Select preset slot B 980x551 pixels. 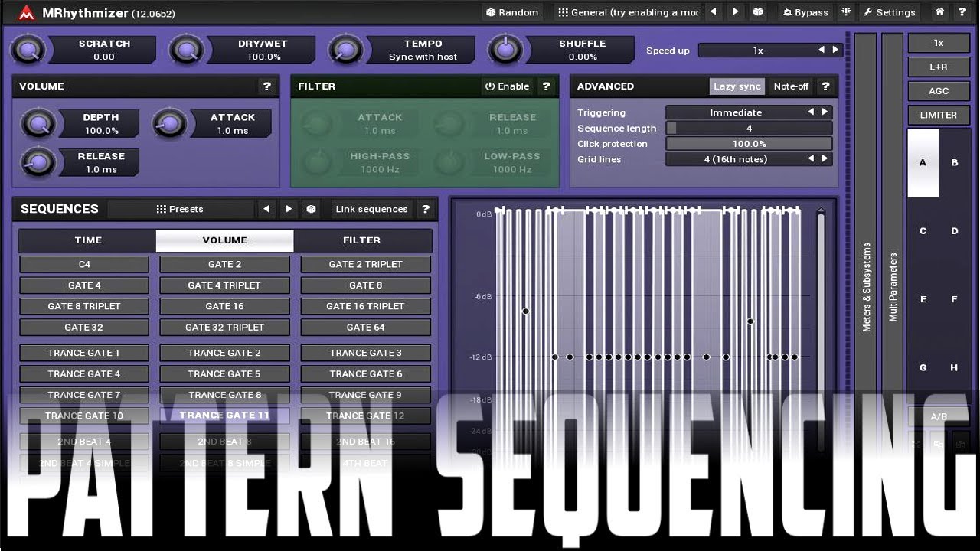954,163
